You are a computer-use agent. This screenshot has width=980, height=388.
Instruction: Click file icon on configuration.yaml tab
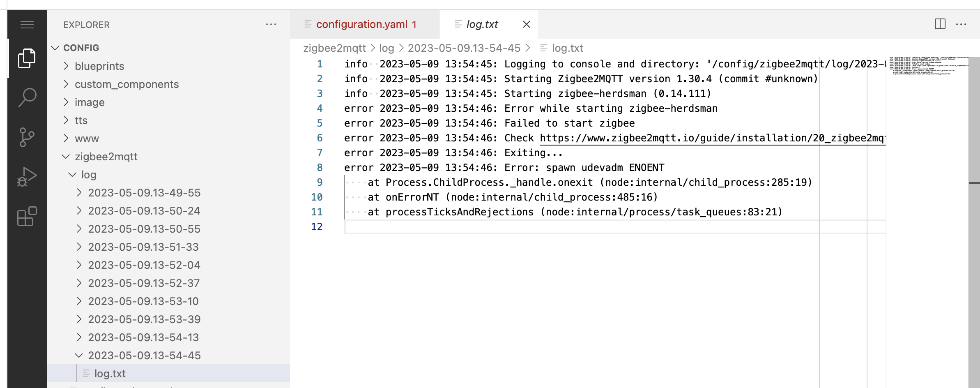click(308, 24)
